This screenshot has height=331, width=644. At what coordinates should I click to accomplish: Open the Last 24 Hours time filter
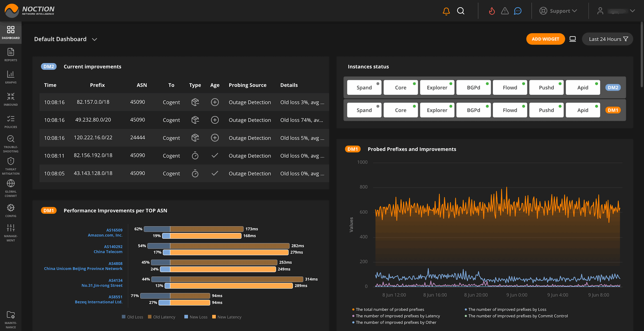[x=608, y=39]
